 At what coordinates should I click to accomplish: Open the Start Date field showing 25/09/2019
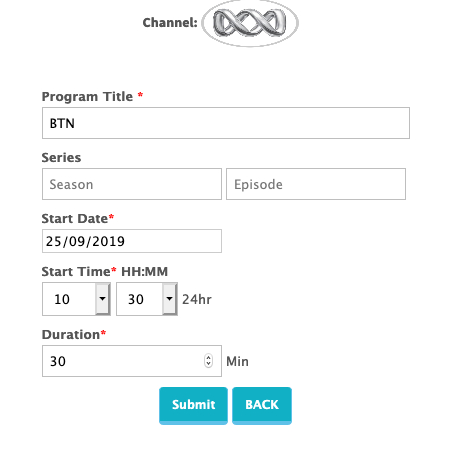click(132, 241)
